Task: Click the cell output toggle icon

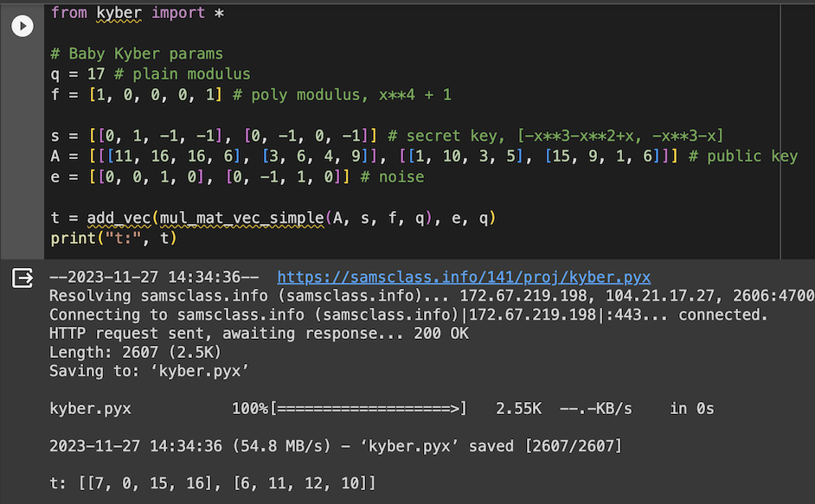Action: coord(22,278)
